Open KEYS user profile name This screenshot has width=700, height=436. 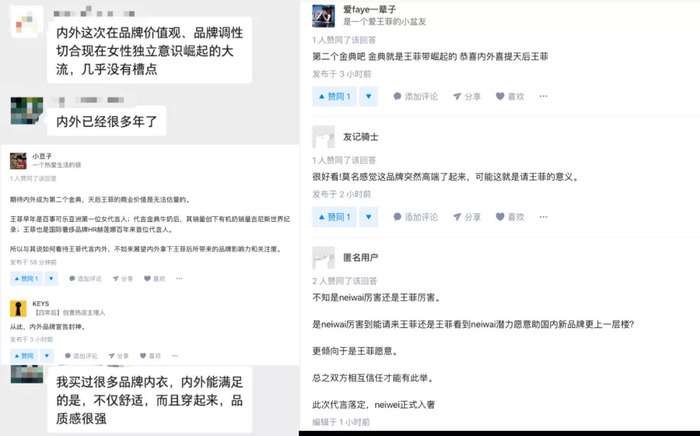click(41, 303)
